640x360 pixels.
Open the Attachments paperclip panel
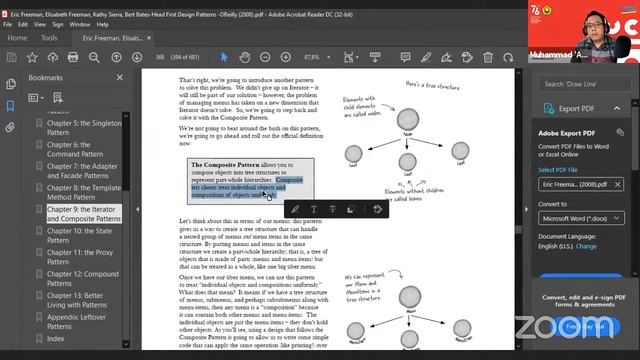tap(10, 128)
